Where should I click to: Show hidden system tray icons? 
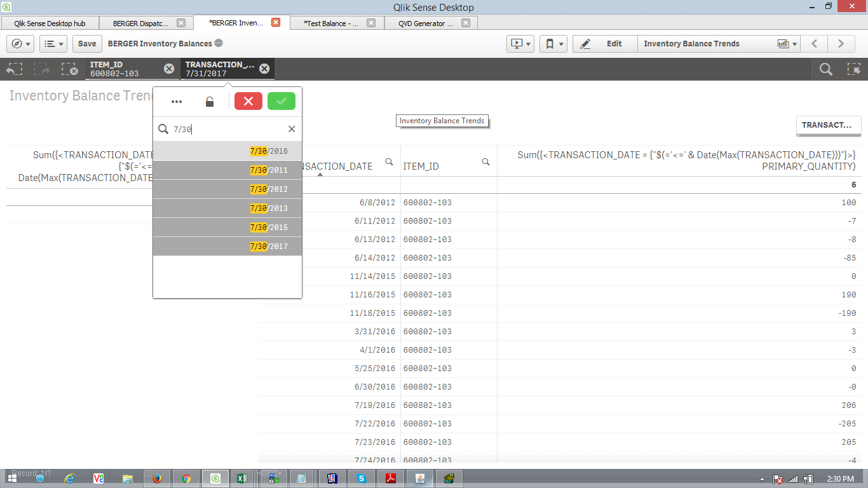coord(762,479)
